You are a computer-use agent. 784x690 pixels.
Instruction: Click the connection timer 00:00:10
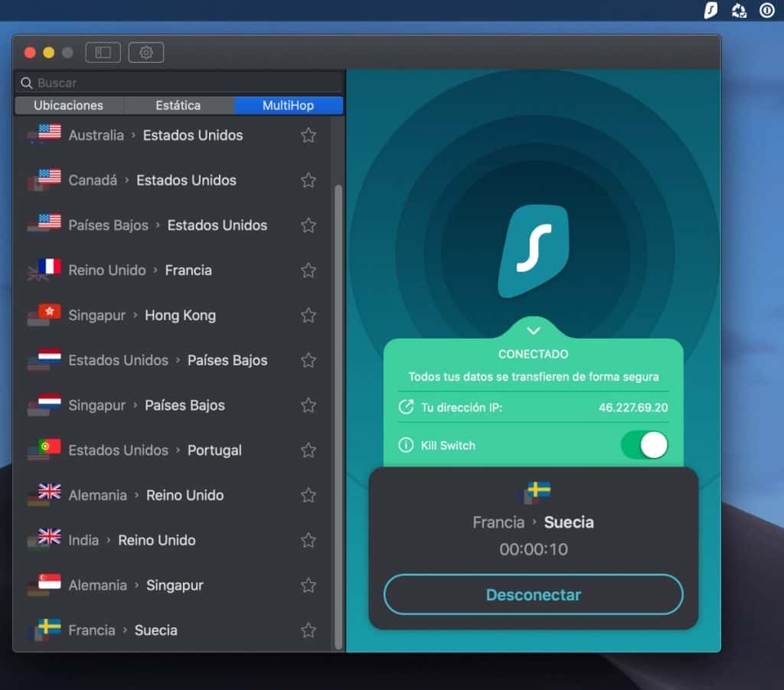pyautogui.click(x=534, y=550)
